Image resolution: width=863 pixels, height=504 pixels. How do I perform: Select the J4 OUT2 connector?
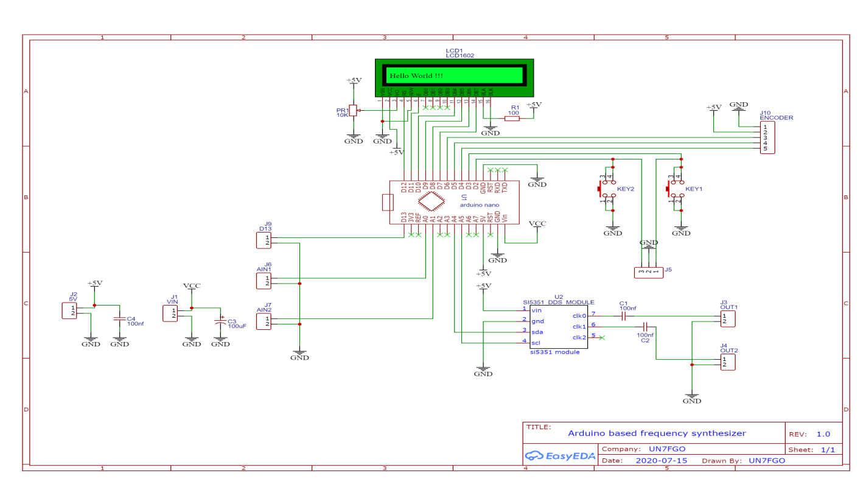click(x=728, y=362)
